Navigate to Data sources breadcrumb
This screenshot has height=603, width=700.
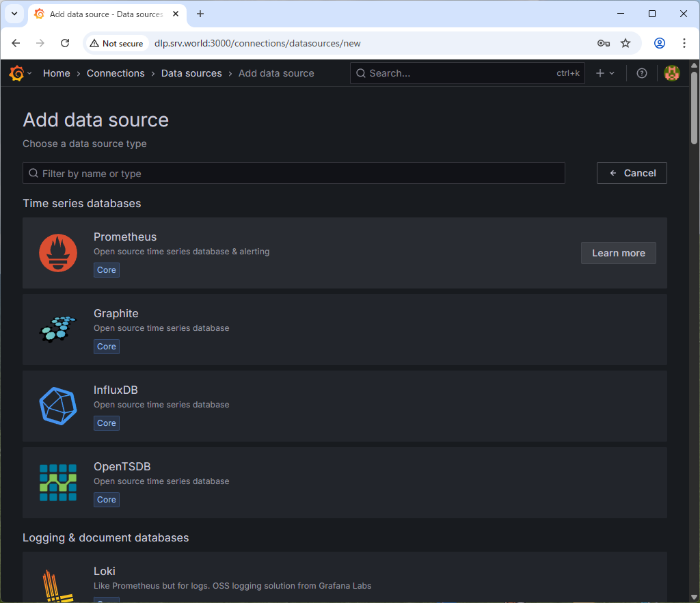191,73
